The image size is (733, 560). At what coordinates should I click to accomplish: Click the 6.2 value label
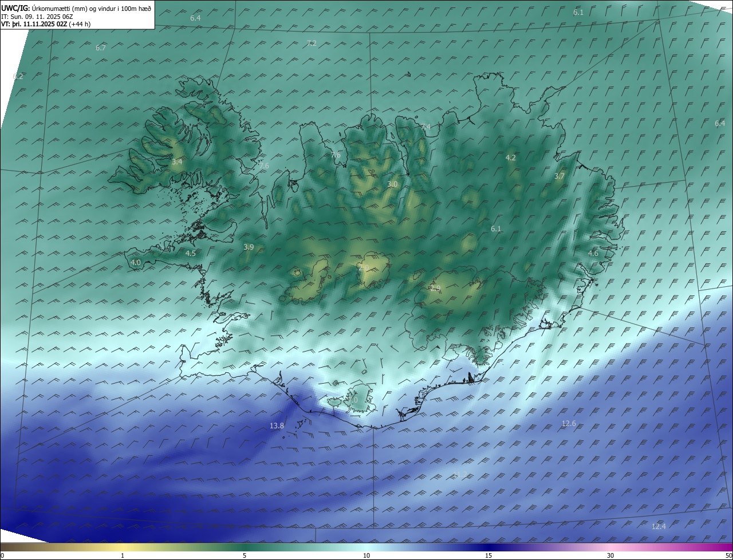[18, 77]
